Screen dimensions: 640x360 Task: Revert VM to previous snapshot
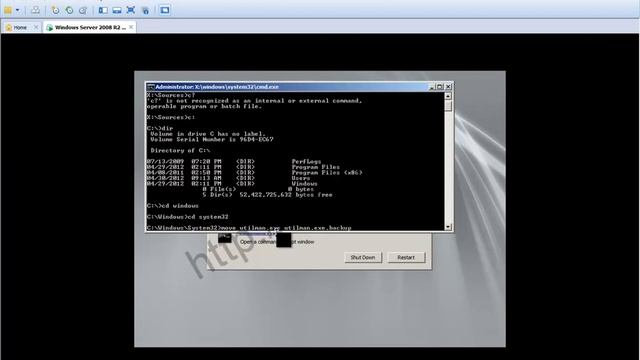tap(69, 10)
